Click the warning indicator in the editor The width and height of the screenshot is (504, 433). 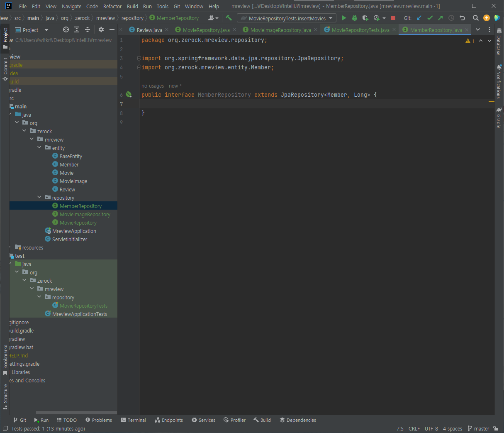coord(470,41)
